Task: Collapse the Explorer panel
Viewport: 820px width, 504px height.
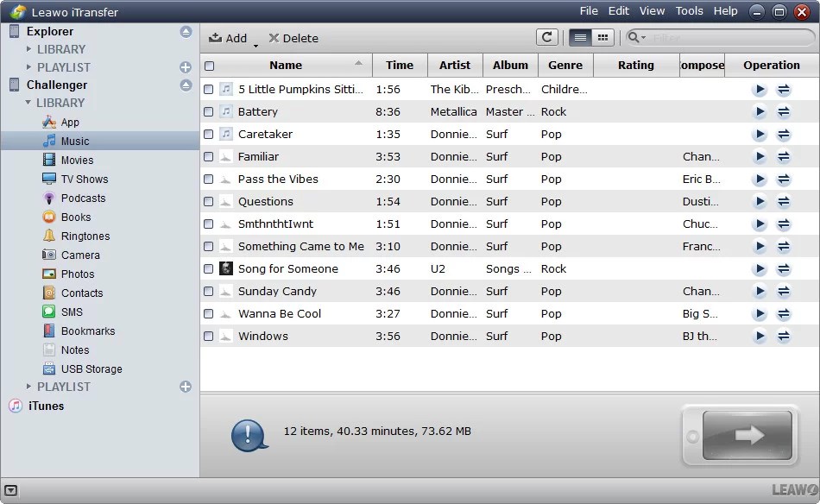Action: click(x=185, y=31)
